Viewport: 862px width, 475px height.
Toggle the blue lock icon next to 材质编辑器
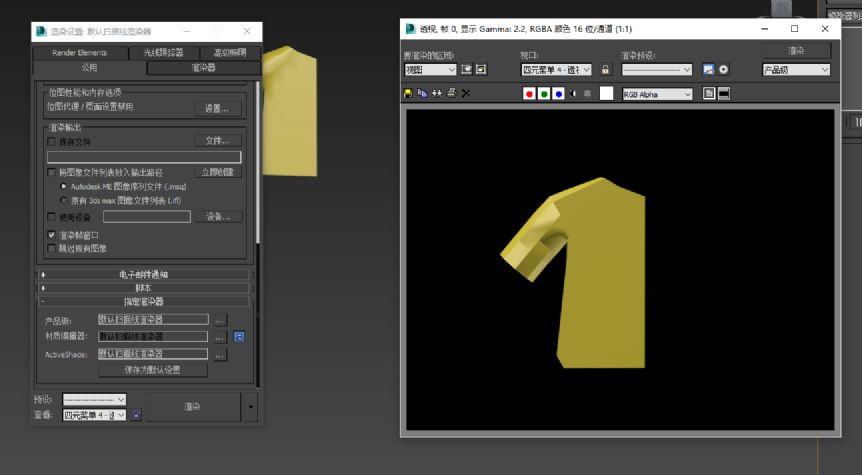point(239,336)
